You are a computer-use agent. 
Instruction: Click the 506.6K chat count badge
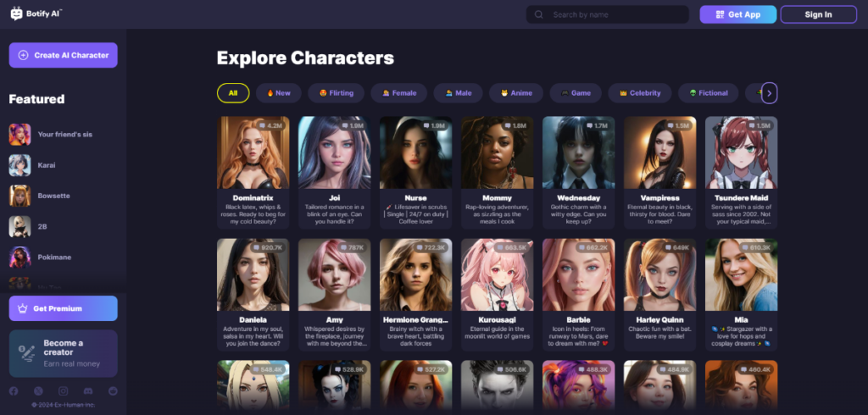tap(512, 369)
